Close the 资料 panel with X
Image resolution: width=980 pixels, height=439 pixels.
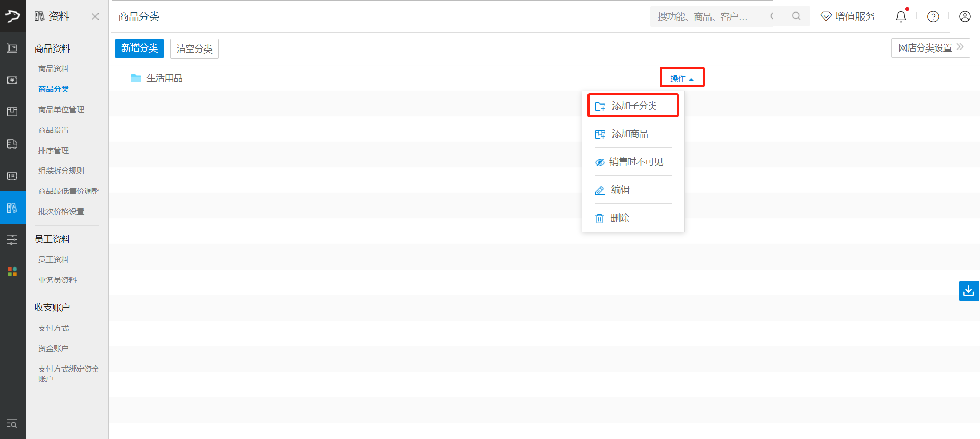click(x=95, y=17)
